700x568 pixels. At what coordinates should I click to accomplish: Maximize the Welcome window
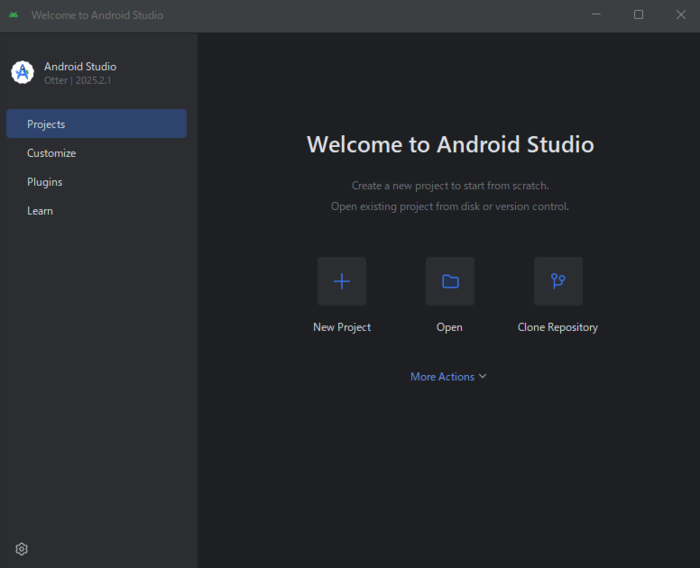tap(638, 15)
